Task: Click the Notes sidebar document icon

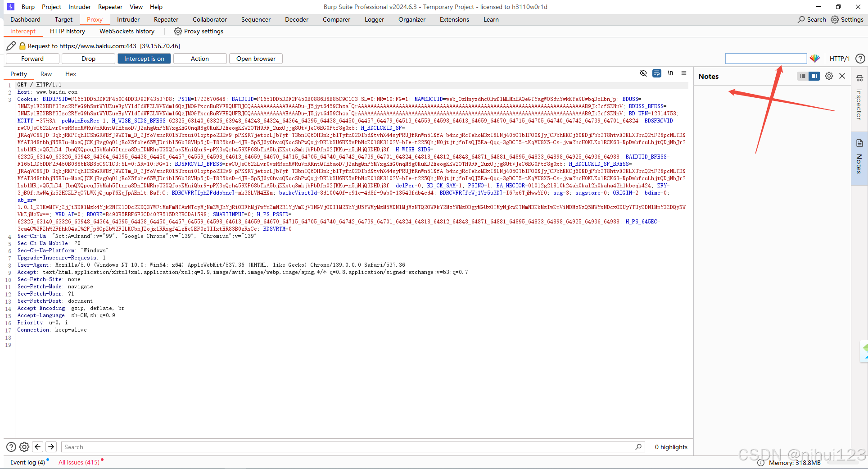Action: coord(859,143)
